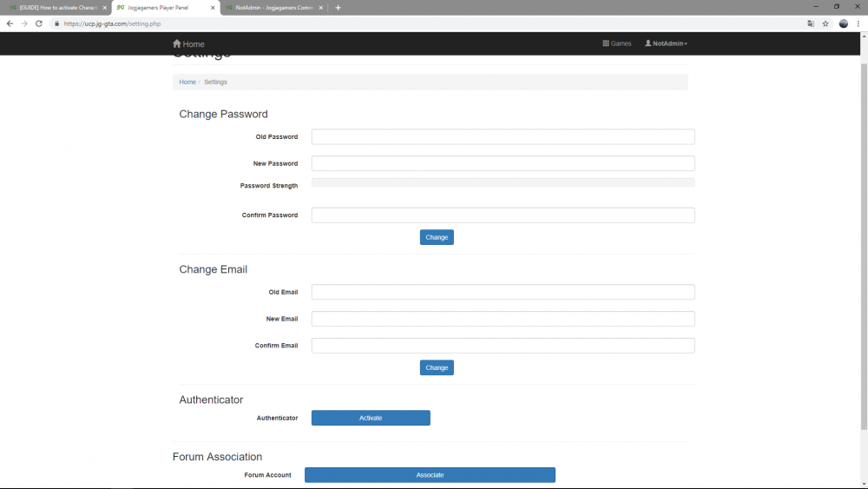Click the Old Password label
Screen dimensions: 868x489
(x=277, y=136)
